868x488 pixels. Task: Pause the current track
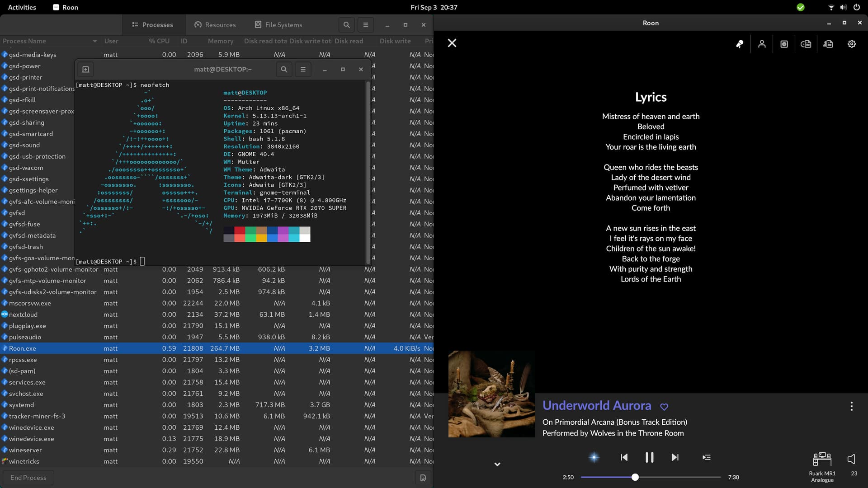click(x=649, y=457)
